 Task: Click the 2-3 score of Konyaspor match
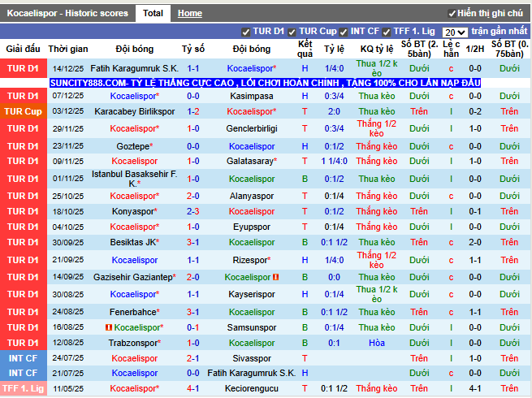pos(193,211)
